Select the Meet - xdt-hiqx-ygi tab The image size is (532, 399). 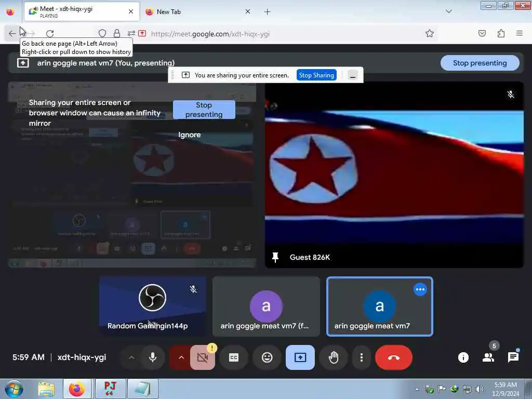point(82,12)
